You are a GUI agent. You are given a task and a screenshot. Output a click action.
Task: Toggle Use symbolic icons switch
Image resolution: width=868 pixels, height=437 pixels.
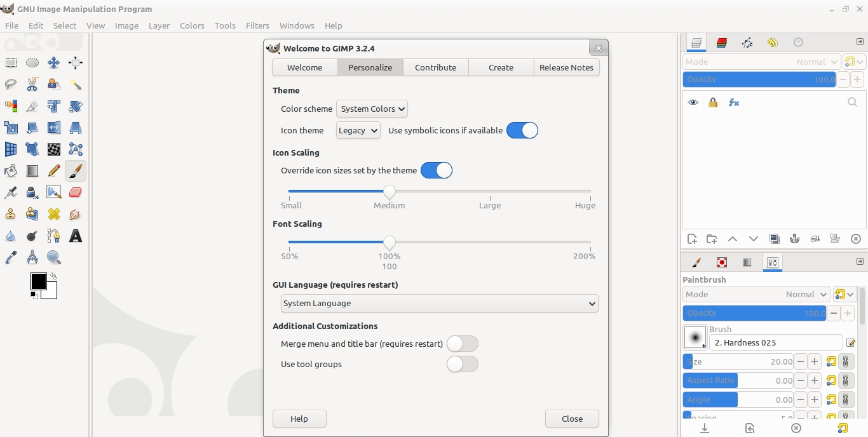(x=522, y=130)
